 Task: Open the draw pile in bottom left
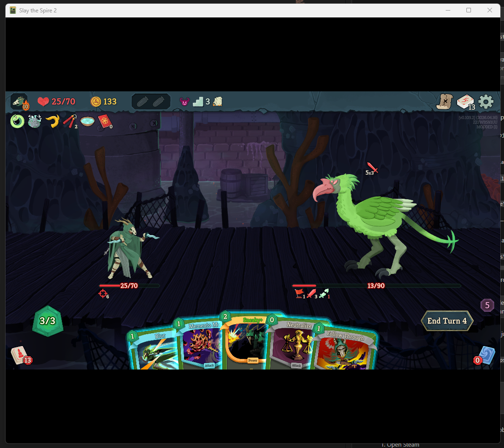pyautogui.click(x=19, y=355)
